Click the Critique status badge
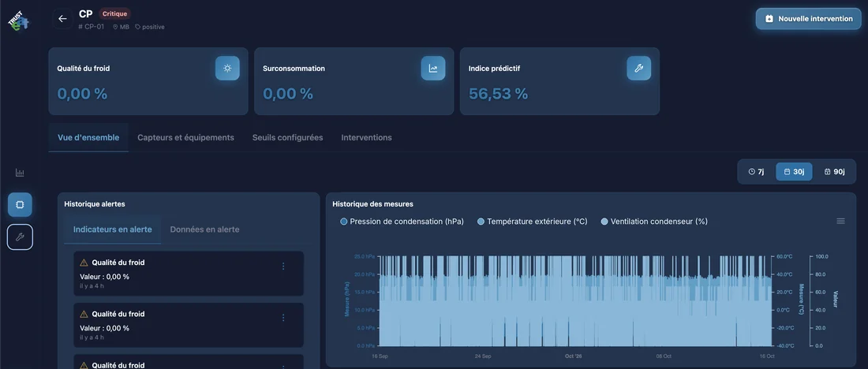 point(115,14)
